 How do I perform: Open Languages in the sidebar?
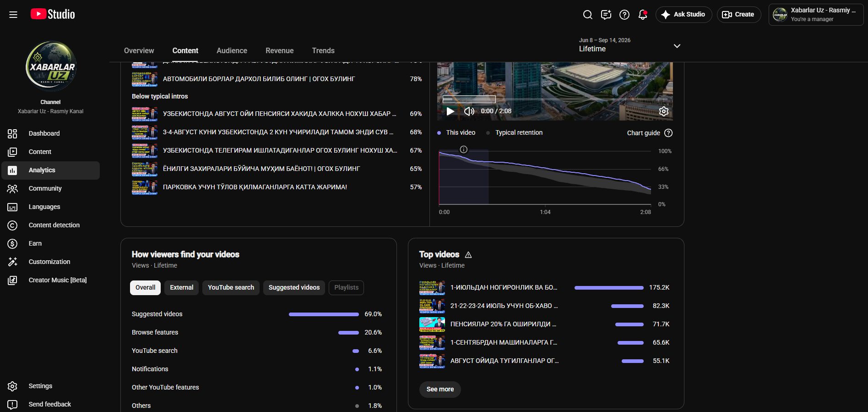coord(50,207)
